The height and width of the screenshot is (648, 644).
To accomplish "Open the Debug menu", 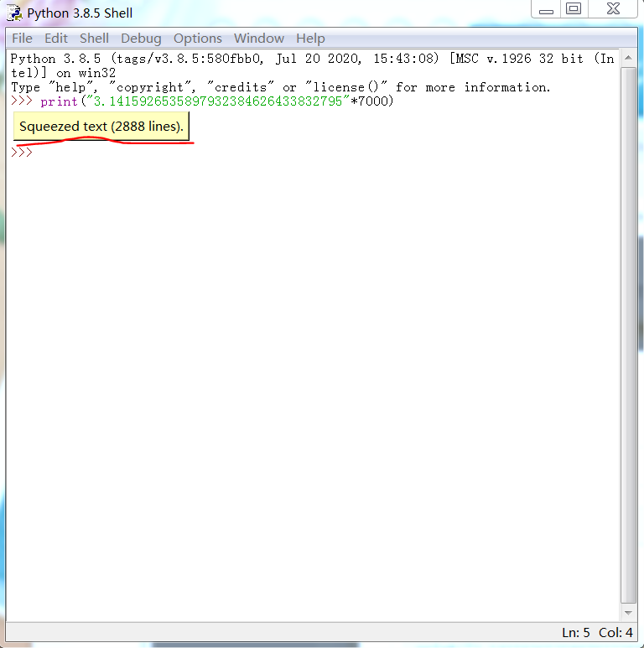I will (x=141, y=39).
